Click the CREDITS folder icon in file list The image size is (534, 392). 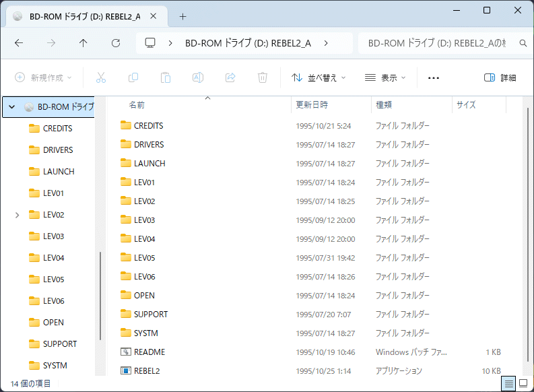[126, 125]
